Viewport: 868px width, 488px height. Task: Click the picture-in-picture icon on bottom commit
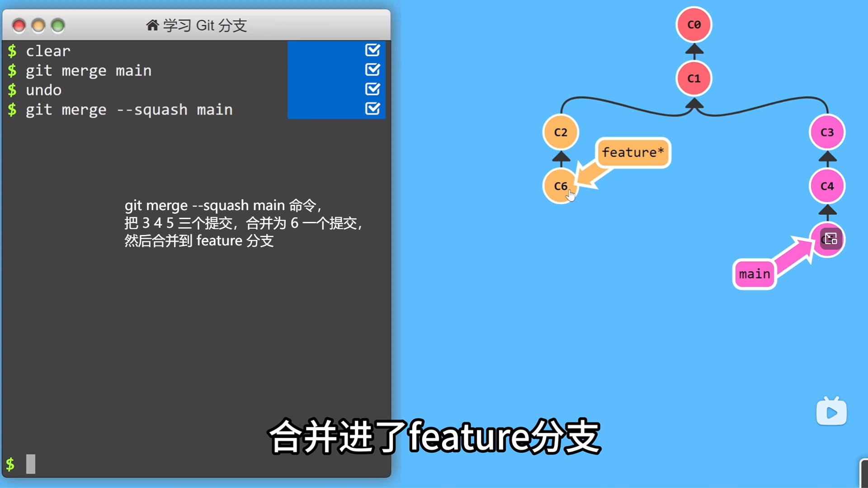click(x=831, y=239)
